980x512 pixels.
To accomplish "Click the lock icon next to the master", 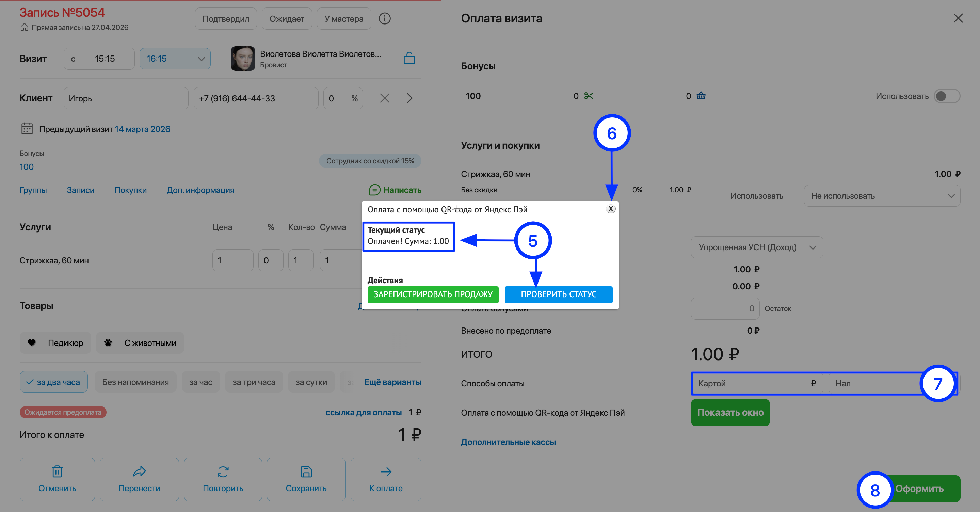I will [x=409, y=58].
